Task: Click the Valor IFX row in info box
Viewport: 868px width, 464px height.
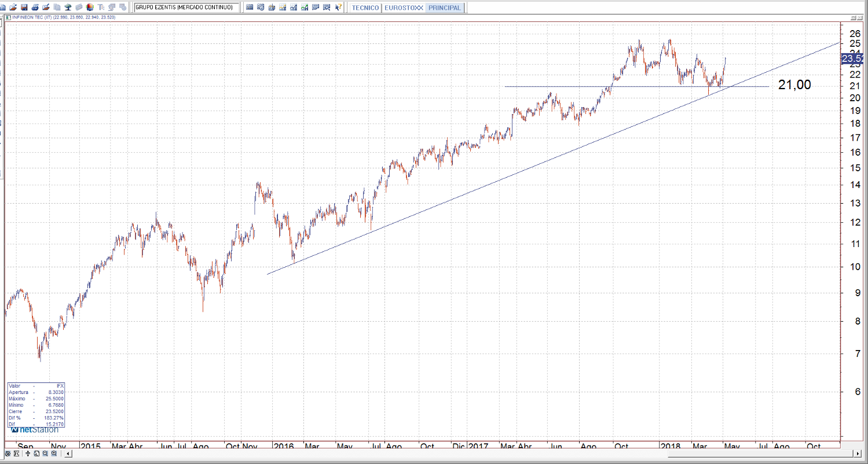Action: (36, 386)
